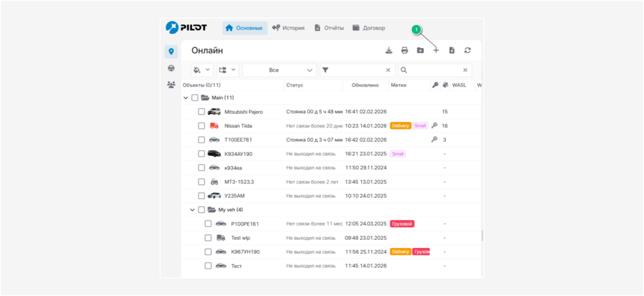The height and width of the screenshot is (296, 644).
Task: Click the plus icon to add object
Action: [x=436, y=51]
